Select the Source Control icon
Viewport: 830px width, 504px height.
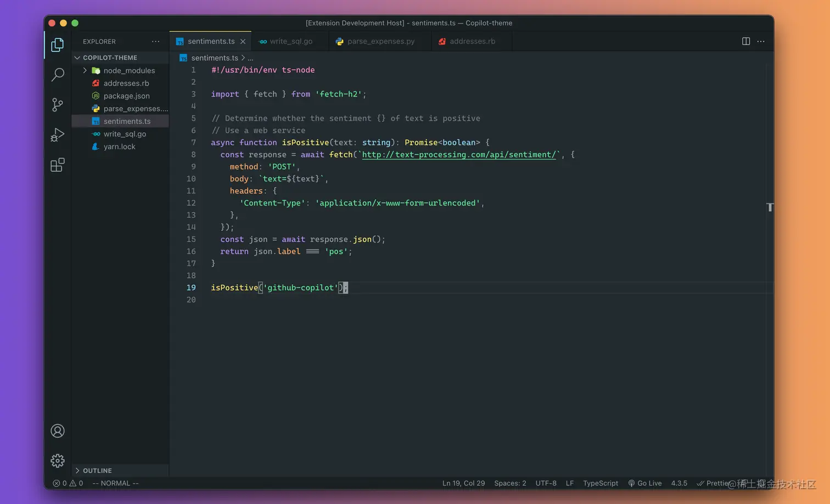57,104
